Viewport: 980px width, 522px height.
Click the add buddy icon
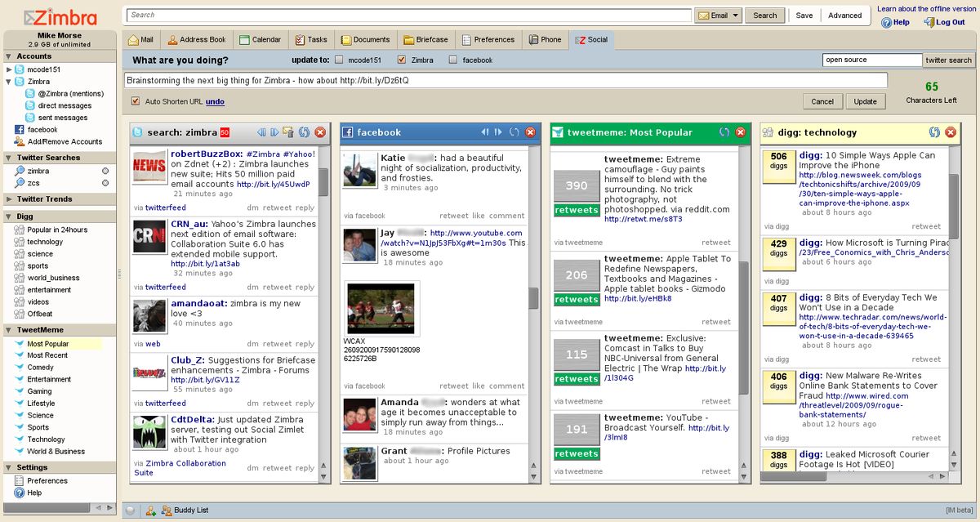click(151, 511)
